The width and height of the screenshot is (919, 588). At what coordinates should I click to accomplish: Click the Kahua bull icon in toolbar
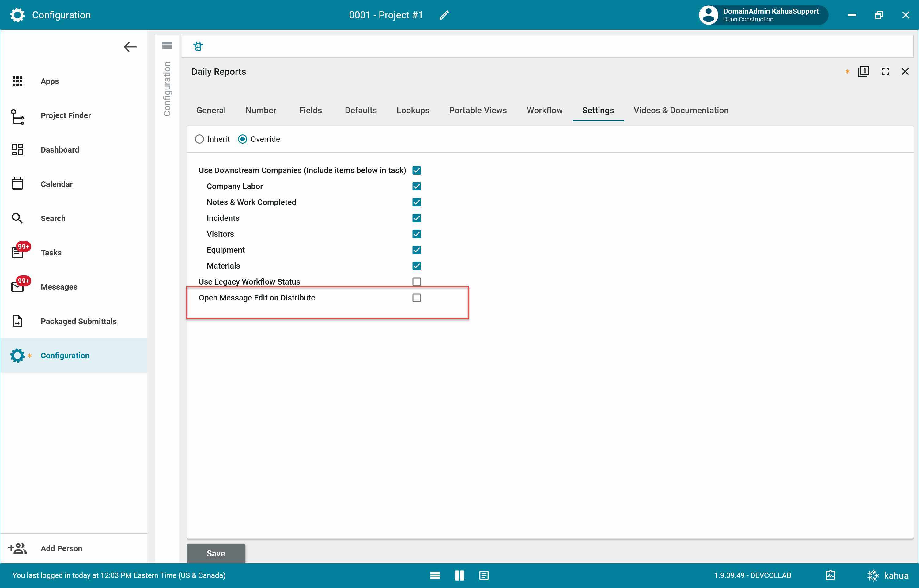click(198, 46)
